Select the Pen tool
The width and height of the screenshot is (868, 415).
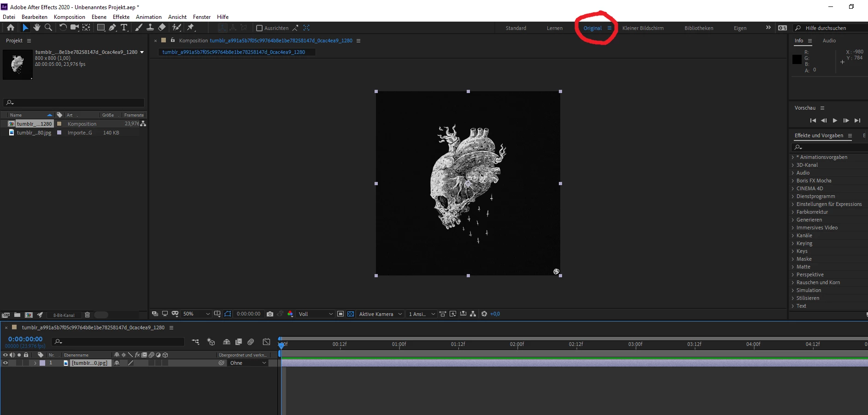112,28
